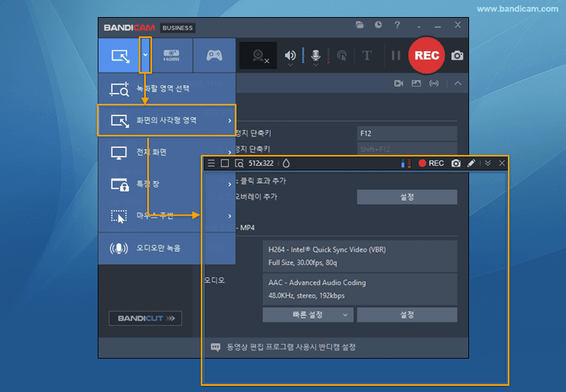566x392 pixels.
Task: Open help question mark icon
Action: point(397,25)
